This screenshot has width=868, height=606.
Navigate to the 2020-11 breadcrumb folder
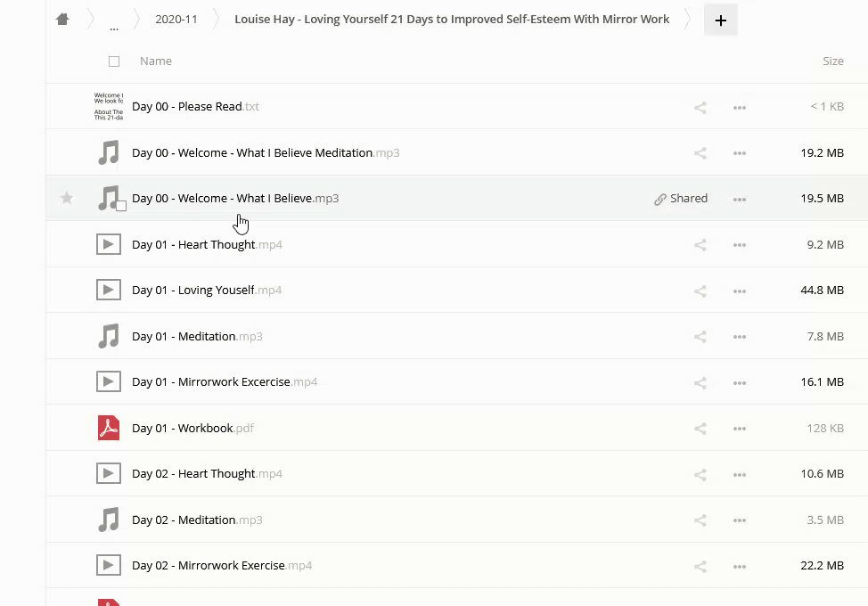176,20
